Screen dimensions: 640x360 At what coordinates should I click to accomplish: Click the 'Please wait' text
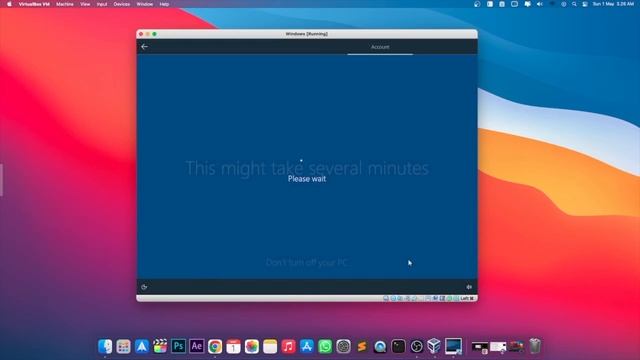click(x=307, y=179)
